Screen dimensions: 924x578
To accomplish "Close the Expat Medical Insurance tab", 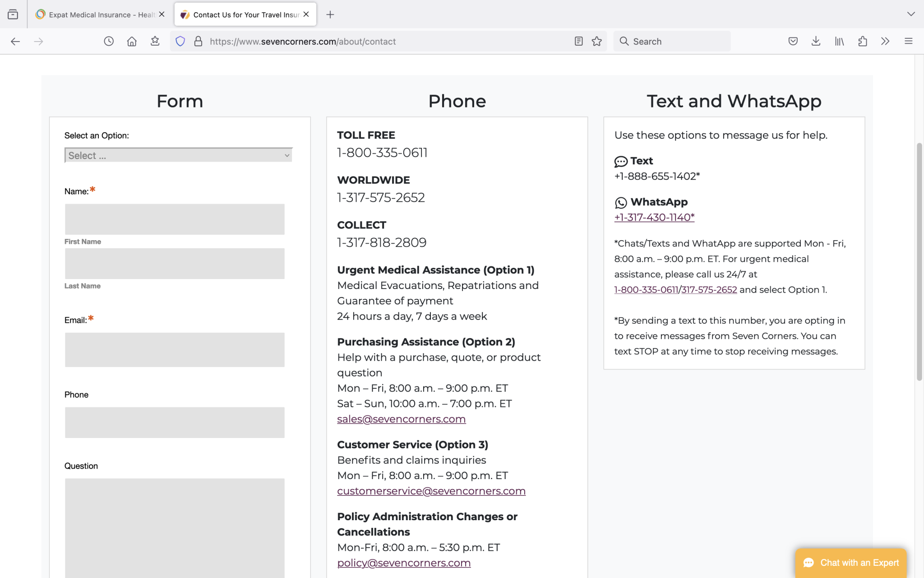I will [162, 14].
